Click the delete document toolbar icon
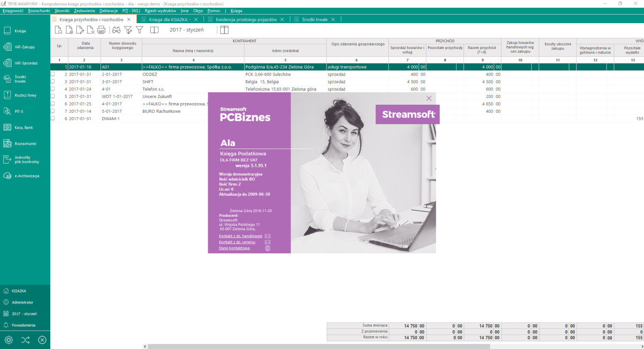 [x=91, y=30]
